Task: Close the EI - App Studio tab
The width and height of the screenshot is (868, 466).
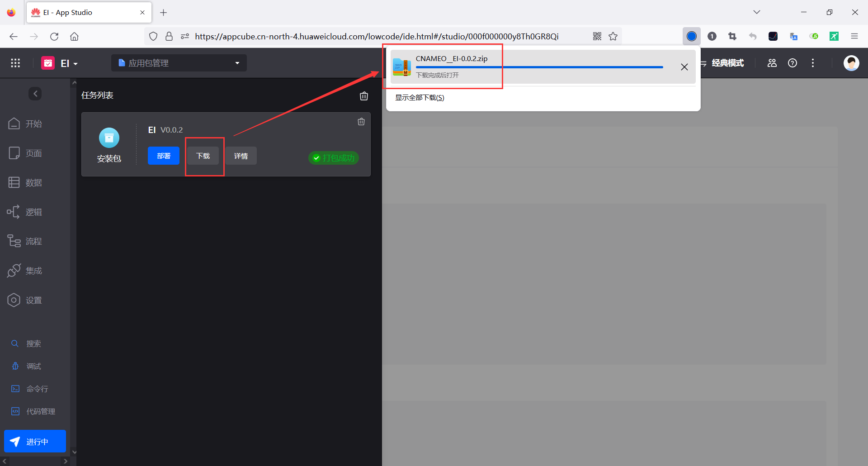Action: [142, 13]
